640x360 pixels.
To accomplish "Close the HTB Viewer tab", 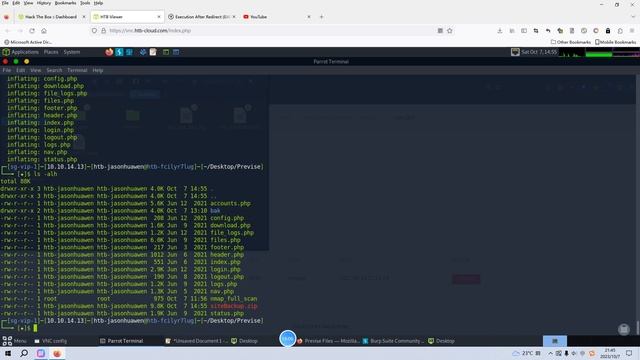I will pyautogui.click(x=159, y=17).
